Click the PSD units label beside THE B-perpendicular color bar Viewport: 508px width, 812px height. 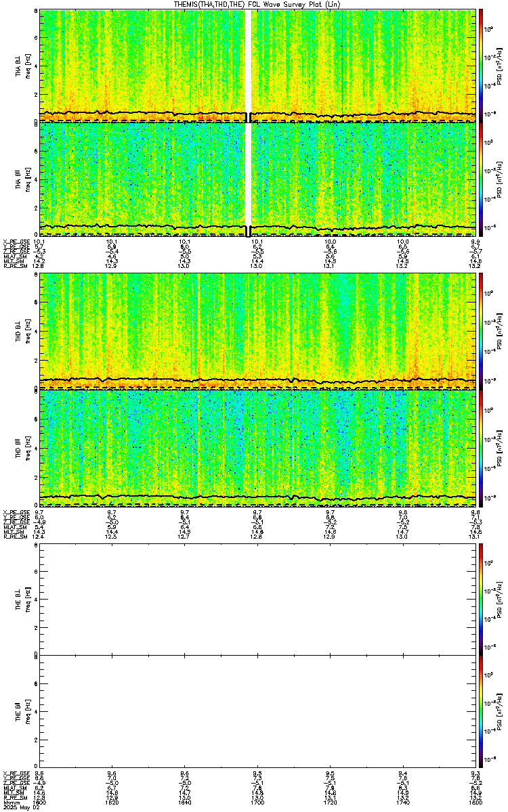click(501, 599)
